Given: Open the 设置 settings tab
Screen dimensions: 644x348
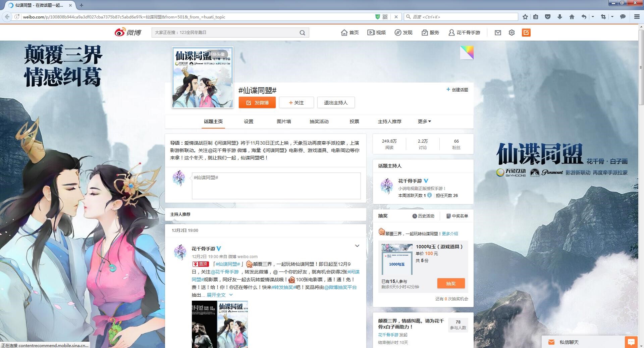Looking at the screenshot, I should click(x=249, y=121).
